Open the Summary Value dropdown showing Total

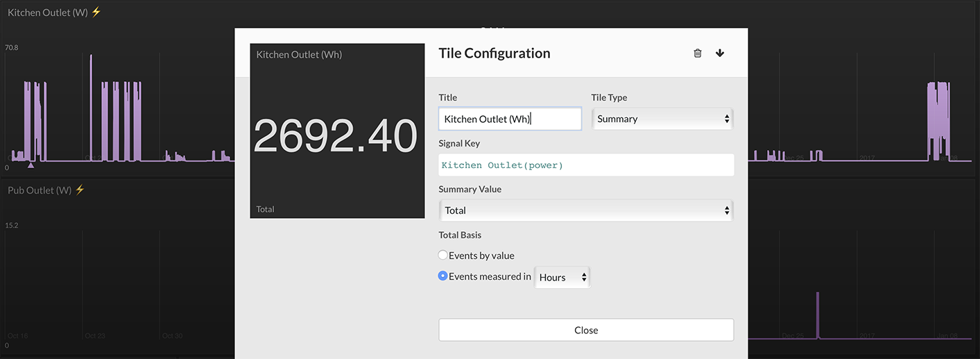pyautogui.click(x=586, y=210)
